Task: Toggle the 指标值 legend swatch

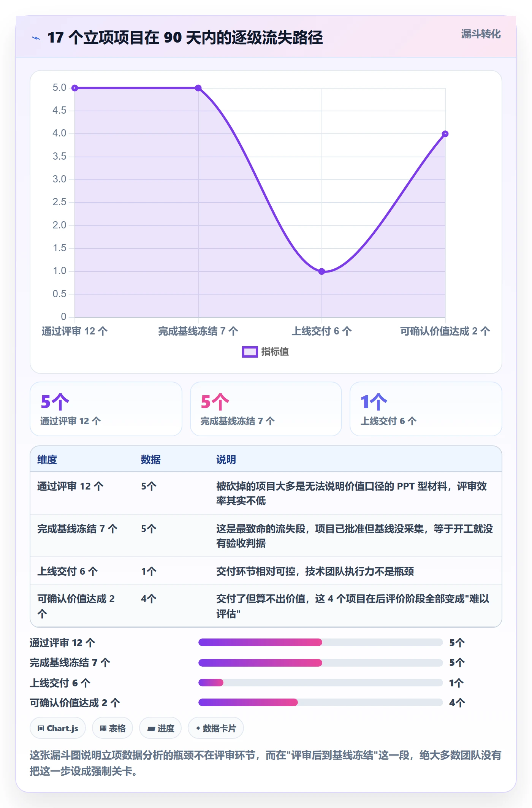Action: (250, 352)
